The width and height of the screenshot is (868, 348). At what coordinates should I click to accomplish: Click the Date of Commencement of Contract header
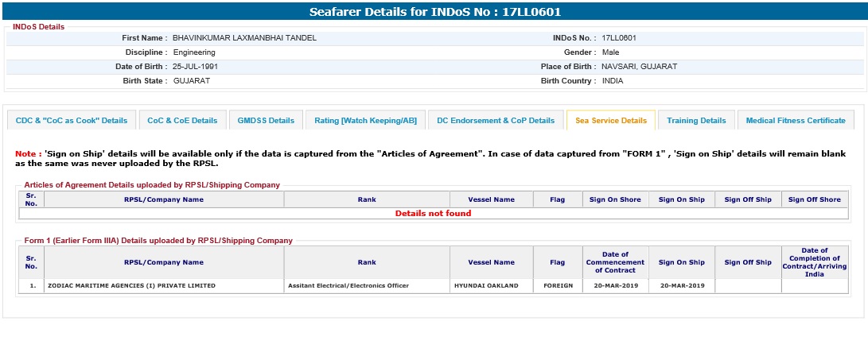[615, 262]
